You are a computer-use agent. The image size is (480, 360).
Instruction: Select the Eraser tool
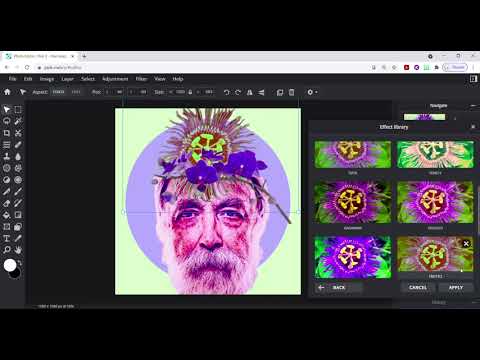[x=6, y=203]
